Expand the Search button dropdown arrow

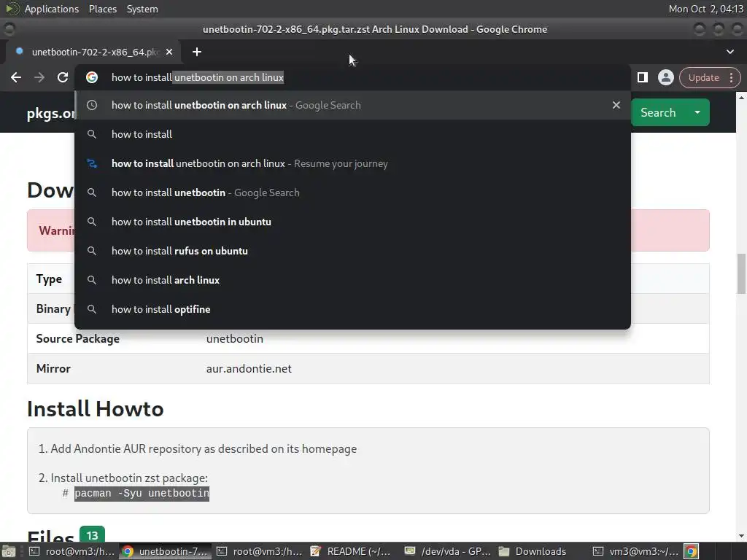[697, 112]
